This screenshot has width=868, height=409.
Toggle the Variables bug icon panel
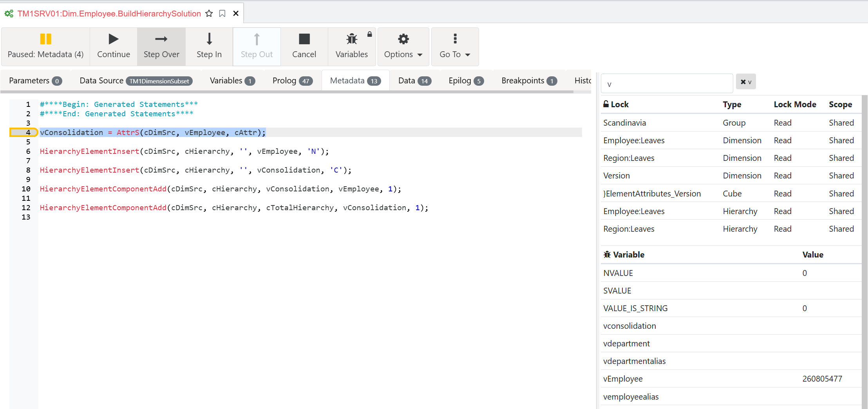pyautogui.click(x=352, y=47)
